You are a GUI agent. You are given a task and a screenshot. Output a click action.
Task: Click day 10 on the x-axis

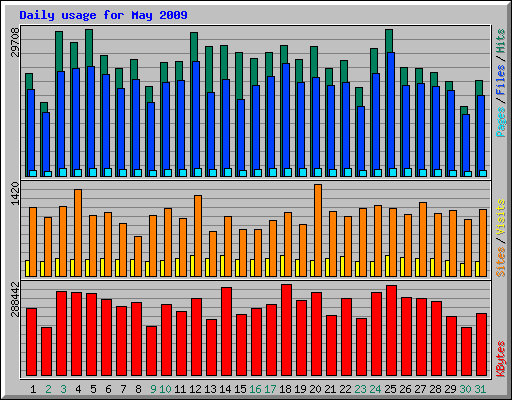[165, 389]
